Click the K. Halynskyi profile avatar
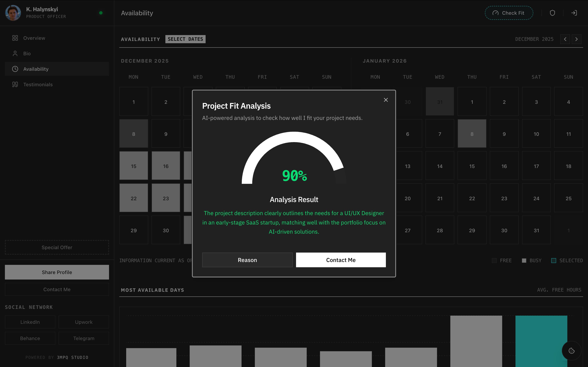 13,13
